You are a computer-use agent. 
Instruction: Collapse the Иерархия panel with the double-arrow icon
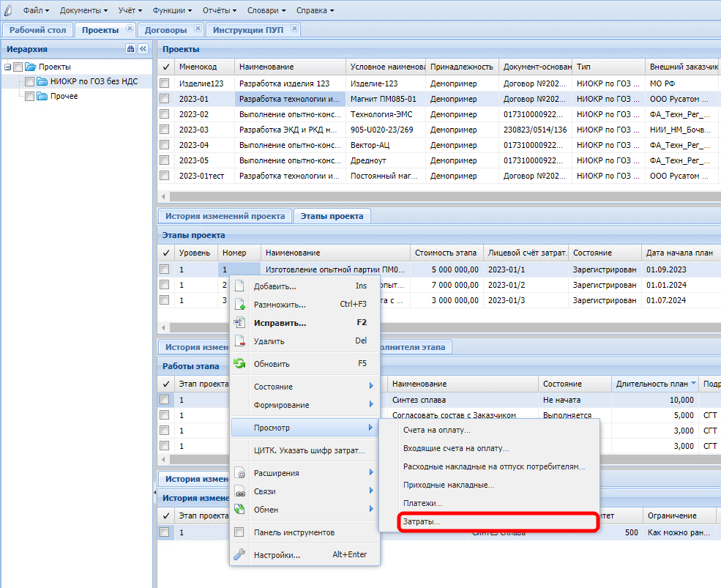tap(143, 49)
